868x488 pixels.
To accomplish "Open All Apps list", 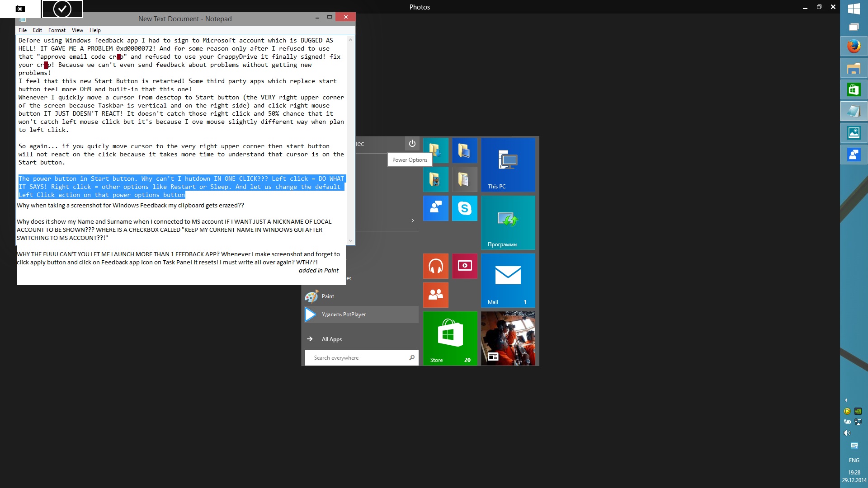I will click(361, 339).
